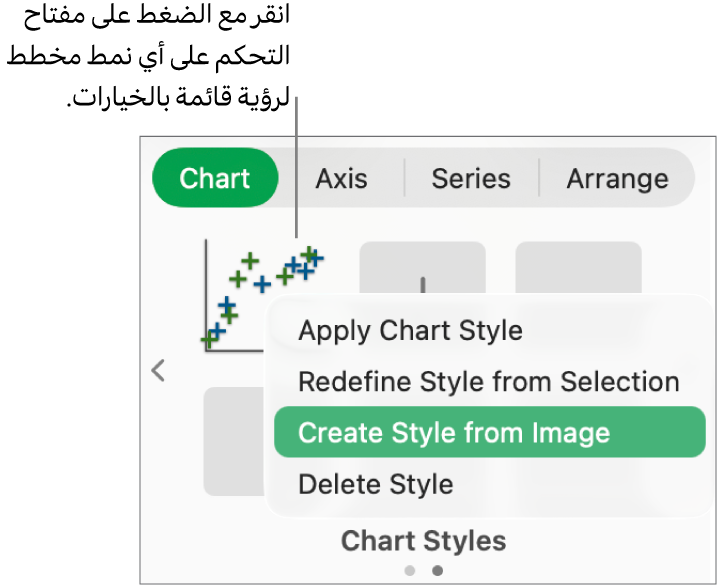Switch to the Axis tab

[x=341, y=178]
